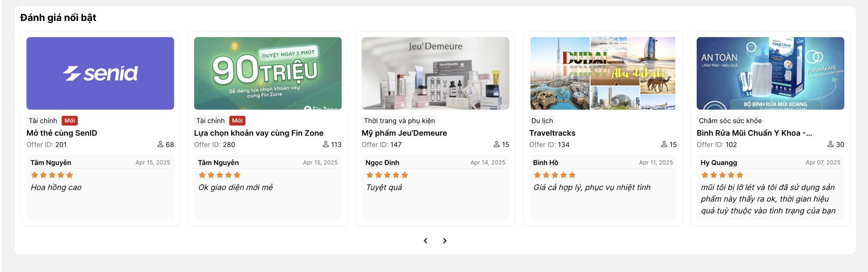Click user count icon on Fin Zone offer
Image resolution: width=868 pixels, height=272 pixels.
point(325,144)
